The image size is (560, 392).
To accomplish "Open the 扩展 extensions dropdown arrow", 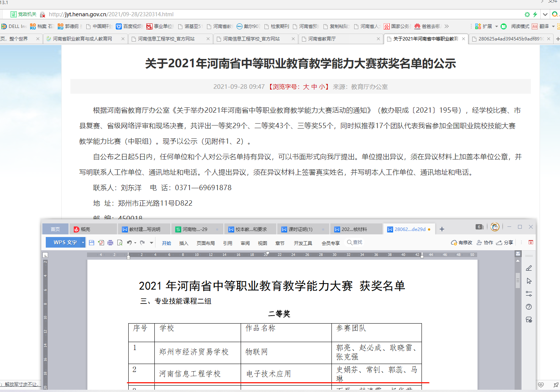I will coord(496,26).
